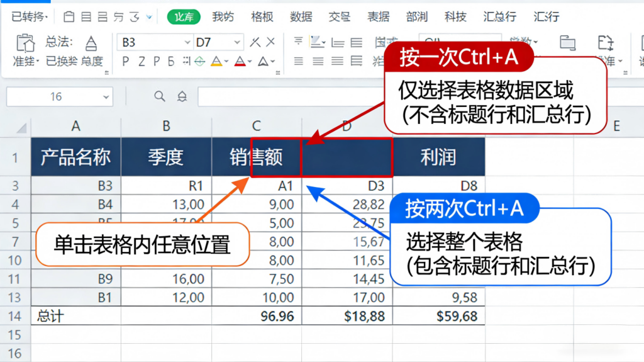Click the 12,00 cell in row 13
This screenshot has height=362, width=644.
(166, 297)
